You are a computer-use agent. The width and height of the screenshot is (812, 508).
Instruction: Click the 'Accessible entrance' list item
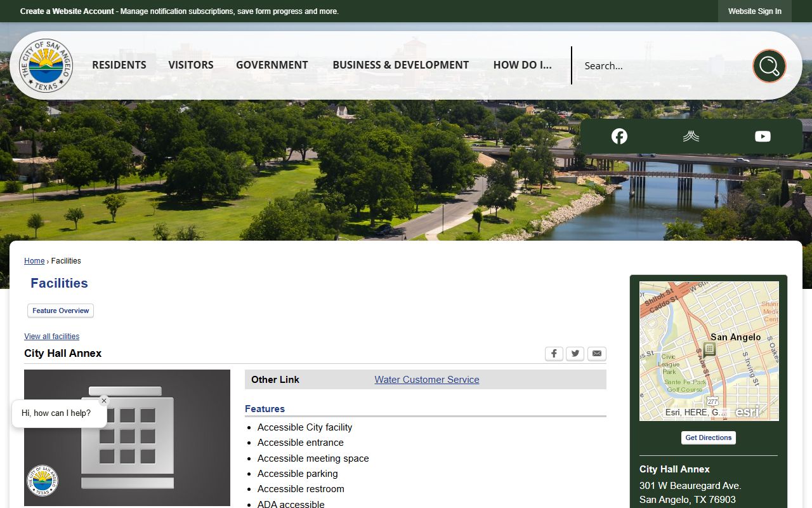[x=301, y=443]
